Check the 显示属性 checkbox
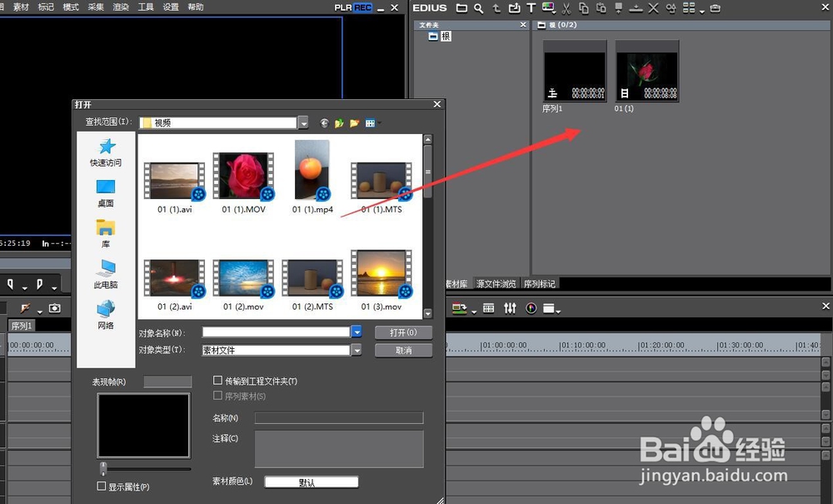The image size is (833, 504). (102, 486)
